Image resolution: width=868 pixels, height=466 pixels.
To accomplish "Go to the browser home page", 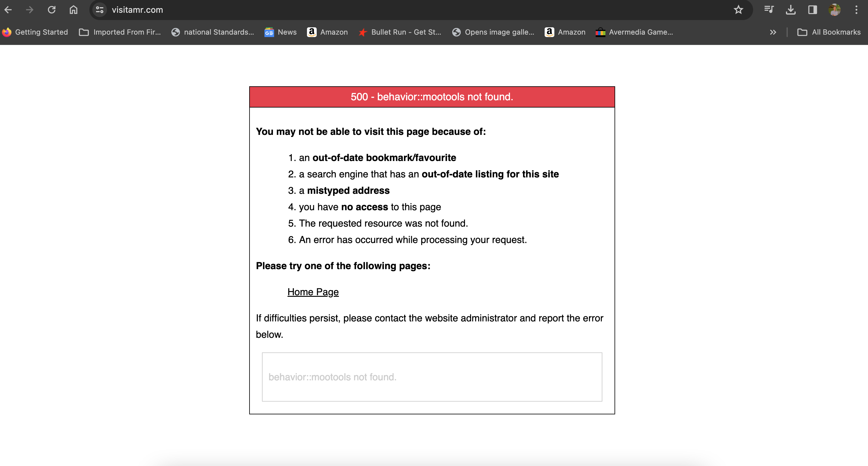I will [74, 10].
